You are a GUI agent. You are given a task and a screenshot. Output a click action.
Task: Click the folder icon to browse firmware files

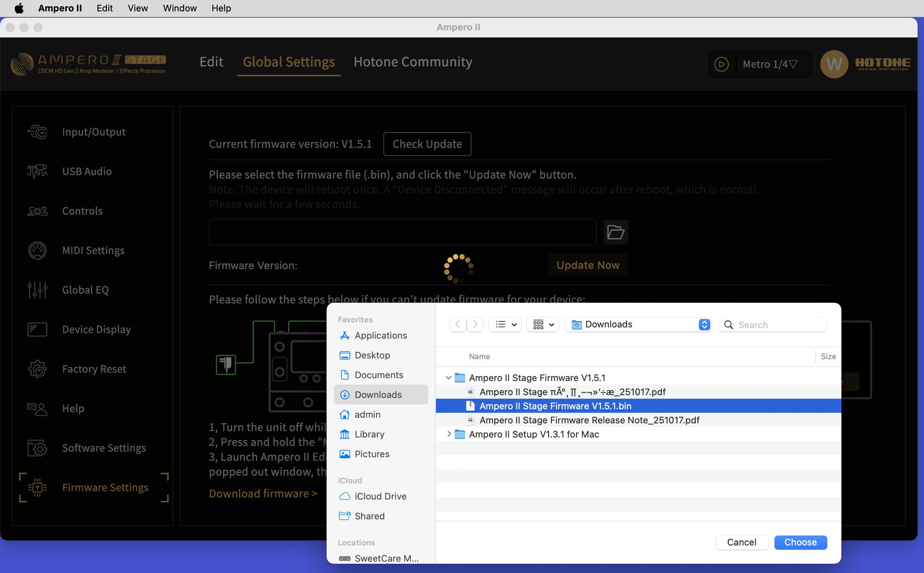[616, 232]
